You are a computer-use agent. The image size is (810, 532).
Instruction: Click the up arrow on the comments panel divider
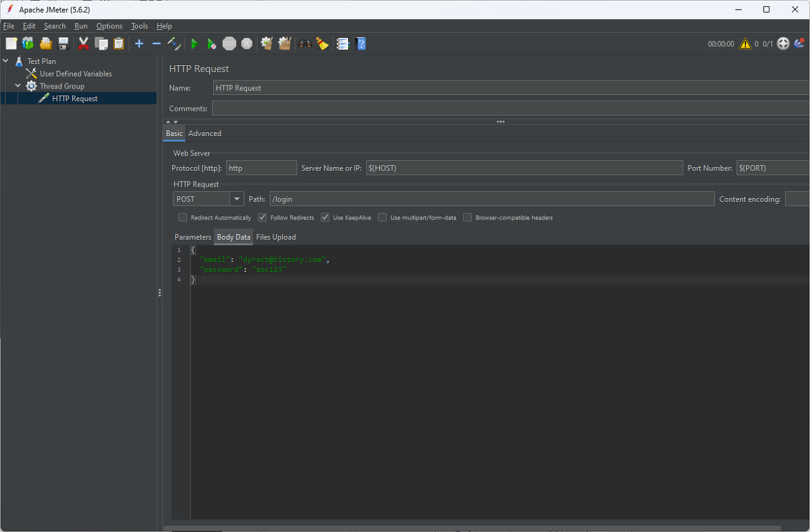click(x=168, y=121)
